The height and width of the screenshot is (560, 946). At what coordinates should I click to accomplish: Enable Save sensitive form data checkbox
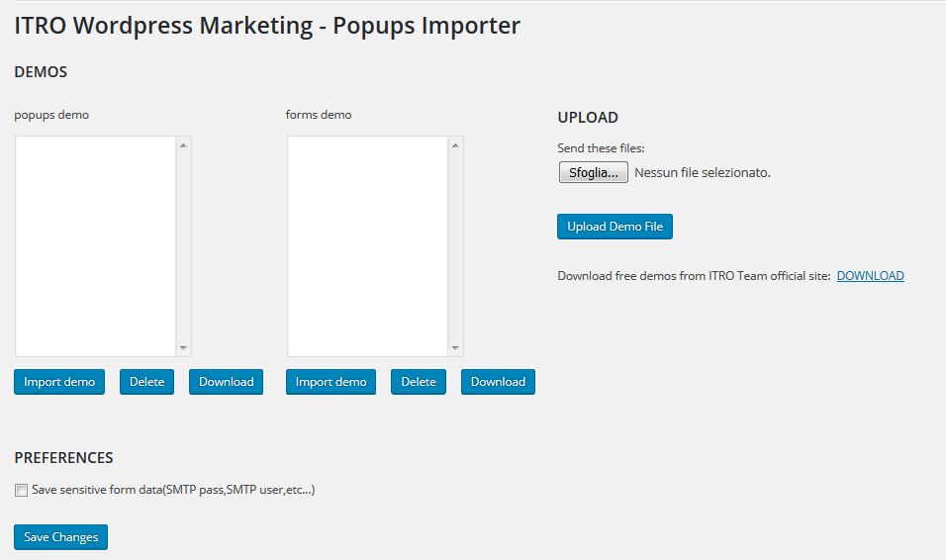pos(21,490)
